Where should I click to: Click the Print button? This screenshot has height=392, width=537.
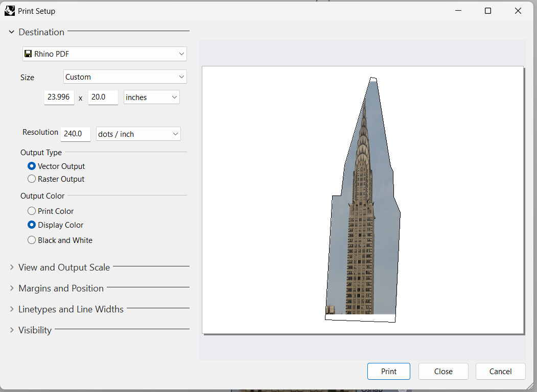(x=388, y=371)
